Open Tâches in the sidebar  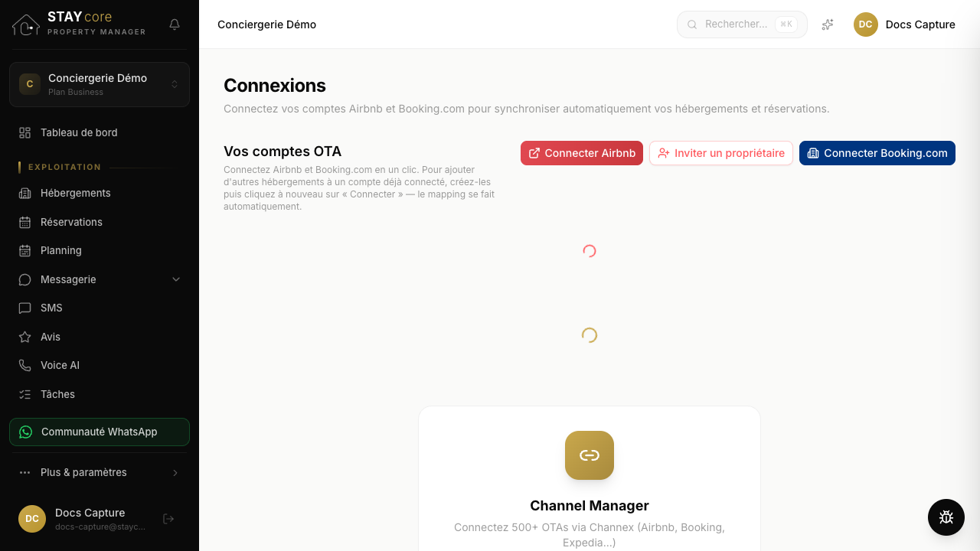(100, 394)
